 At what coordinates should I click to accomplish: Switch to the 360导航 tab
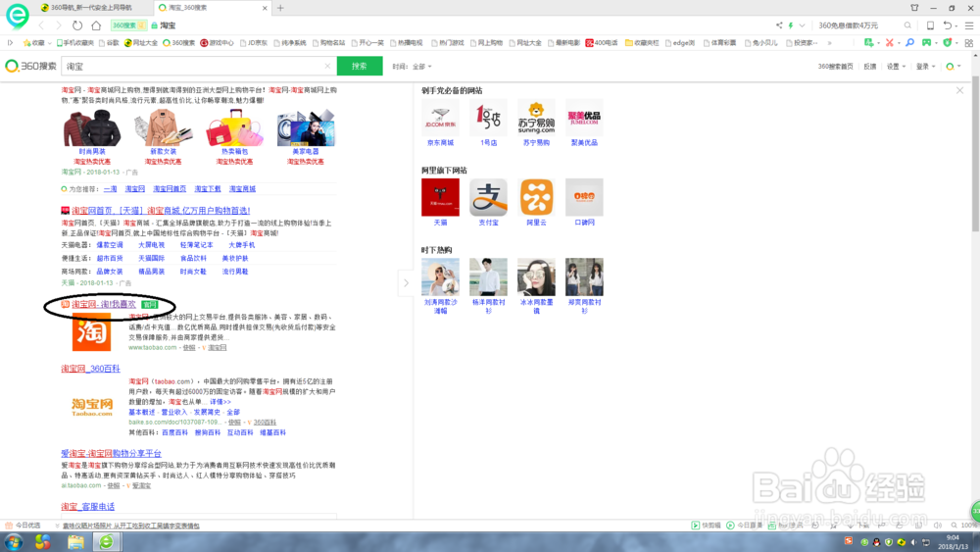pyautogui.click(x=90, y=8)
